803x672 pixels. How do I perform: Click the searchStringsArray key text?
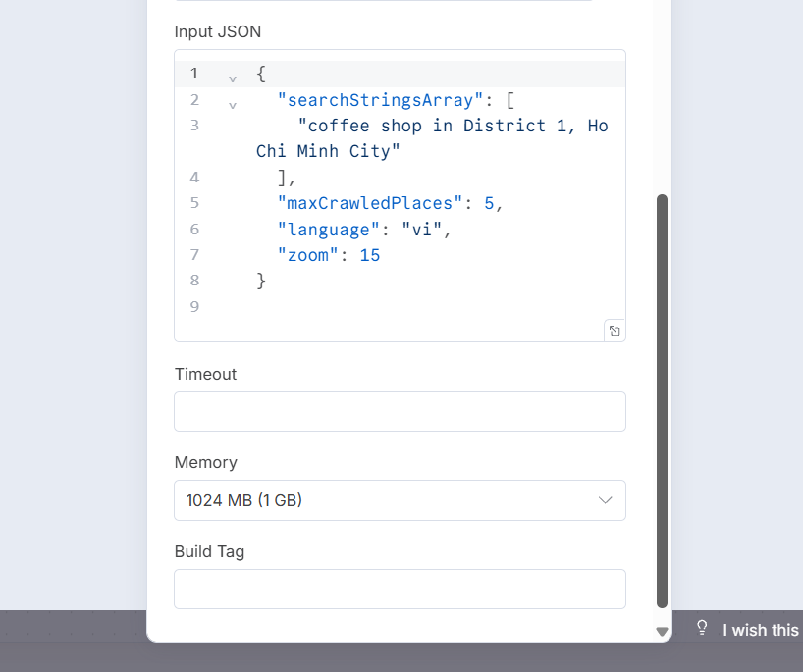(382, 99)
